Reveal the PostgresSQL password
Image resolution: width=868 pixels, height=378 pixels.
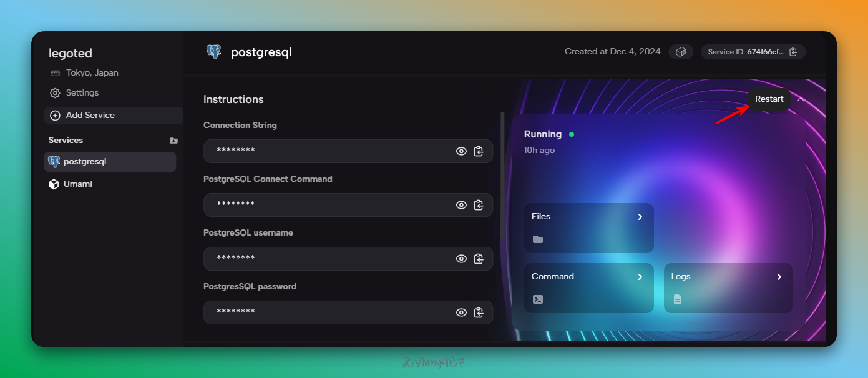point(461,312)
